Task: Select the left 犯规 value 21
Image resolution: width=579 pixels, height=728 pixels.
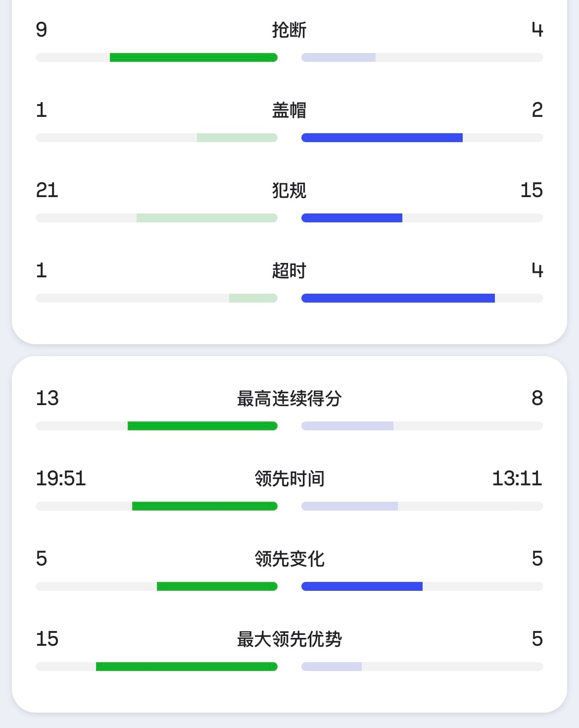Action: pos(47,190)
